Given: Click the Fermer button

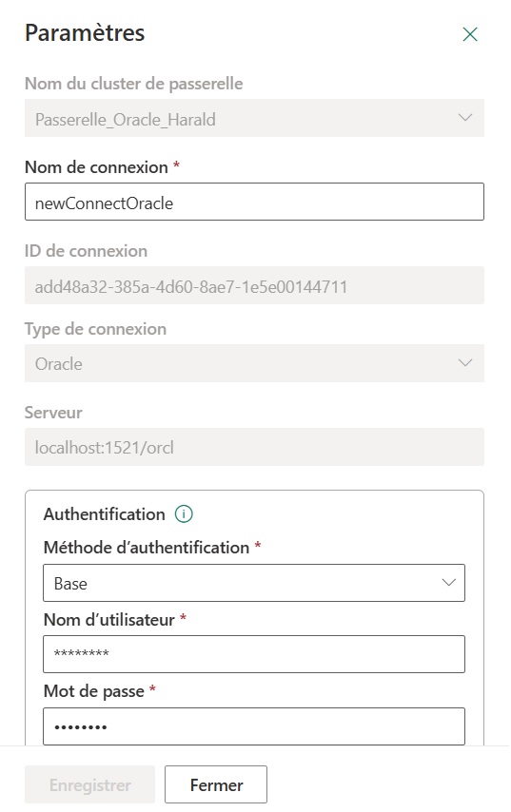Looking at the screenshot, I should [216, 784].
